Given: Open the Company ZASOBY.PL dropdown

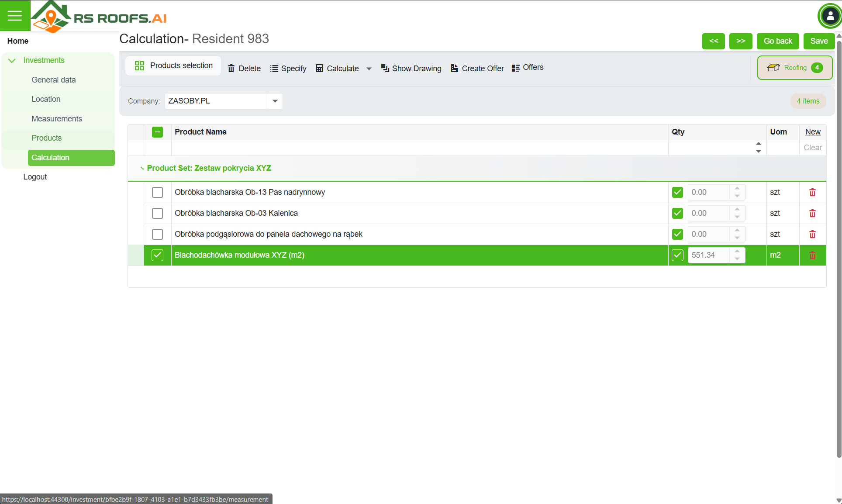Looking at the screenshot, I should [x=275, y=101].
